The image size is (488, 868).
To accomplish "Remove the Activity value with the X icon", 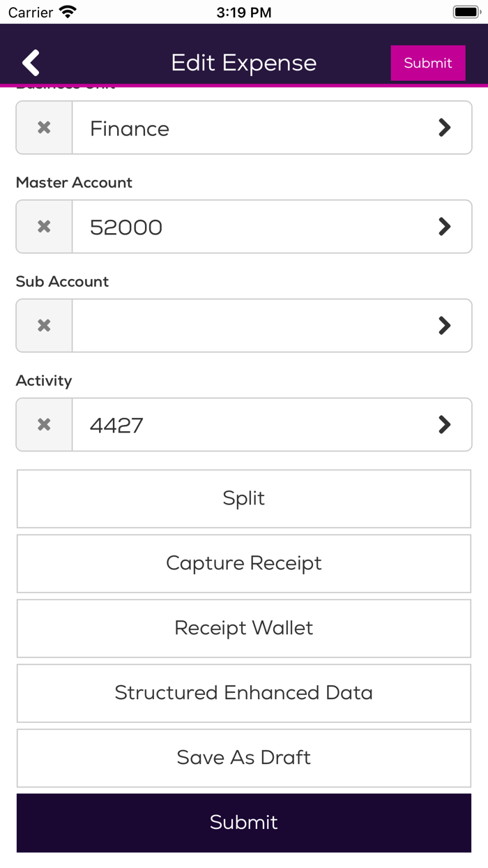I will (x=43, y=424).
